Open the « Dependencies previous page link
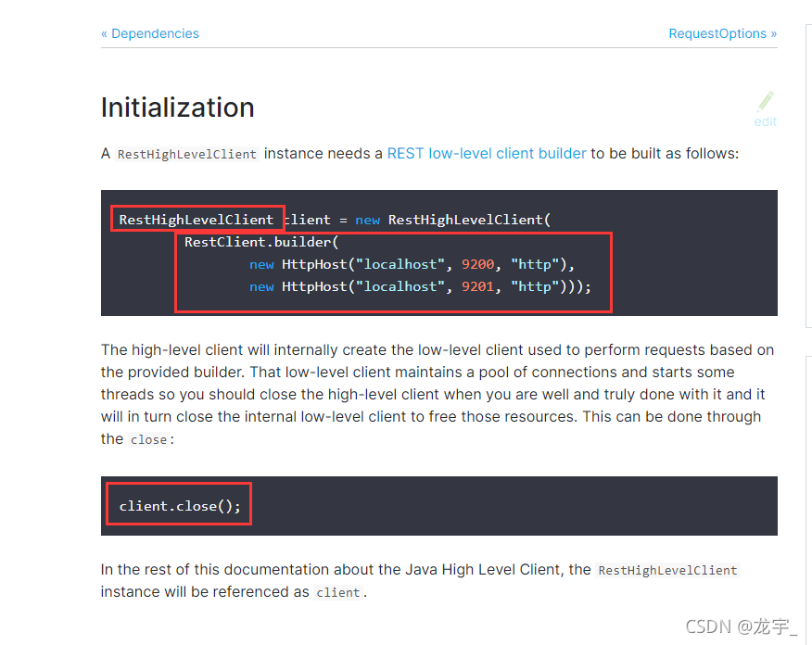 coord(149,33)
